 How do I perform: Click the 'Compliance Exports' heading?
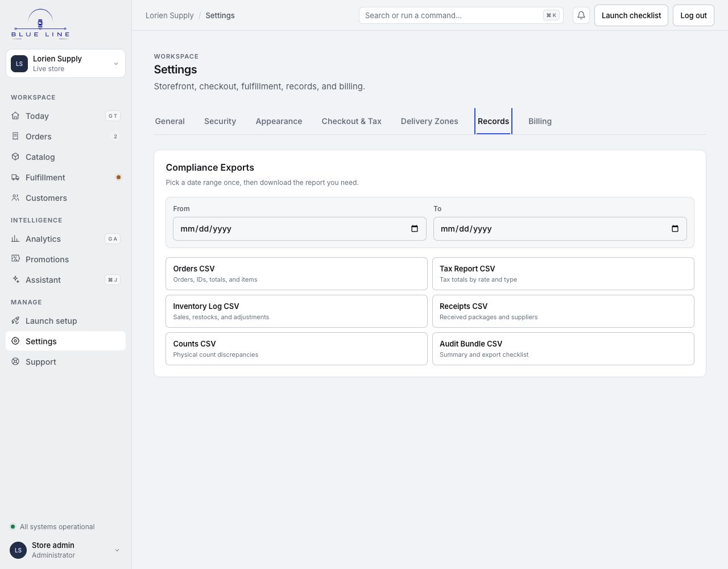[x=210, y=167]
